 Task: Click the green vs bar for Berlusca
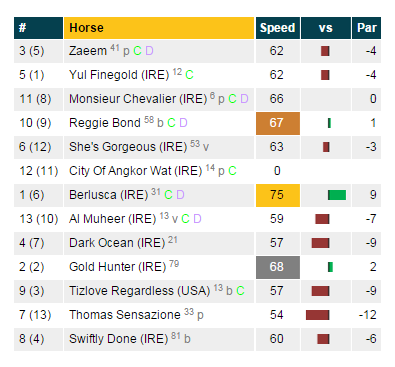pyautogui.click(x=337, y=195)
